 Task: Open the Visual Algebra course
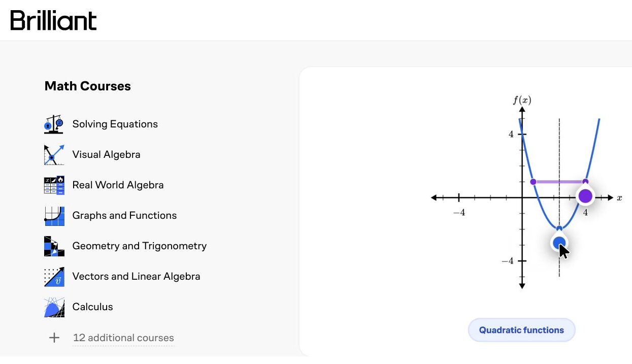[x=106, y=154]
